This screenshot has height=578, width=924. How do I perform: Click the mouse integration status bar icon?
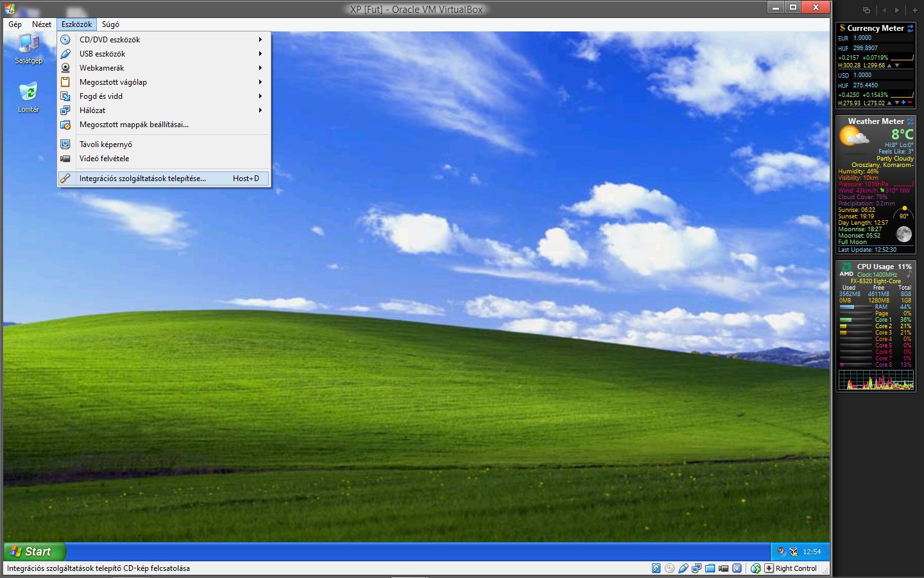pos(755,568)
